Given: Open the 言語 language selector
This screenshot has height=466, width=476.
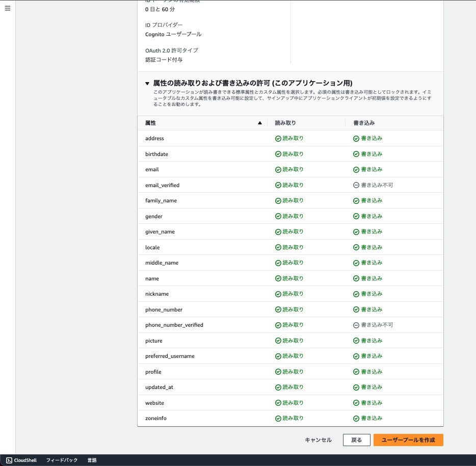Looking at the screenshot, I should [92, 460].
